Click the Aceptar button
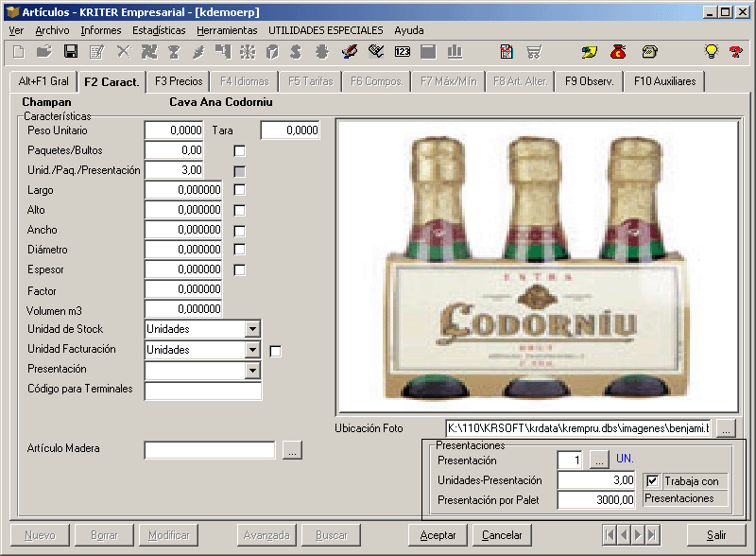The width and height of the screenshot is (756, 556). point(438,535)
